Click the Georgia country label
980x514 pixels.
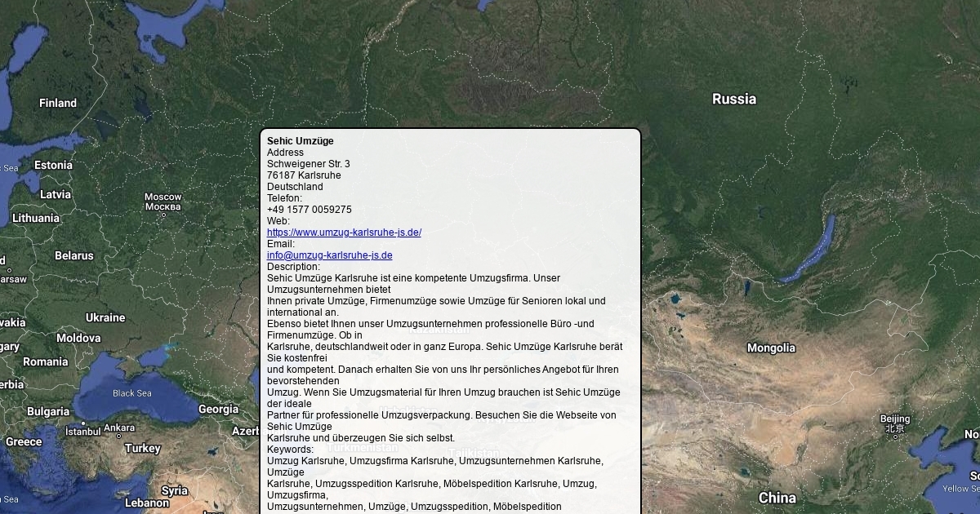pos(218,410)
